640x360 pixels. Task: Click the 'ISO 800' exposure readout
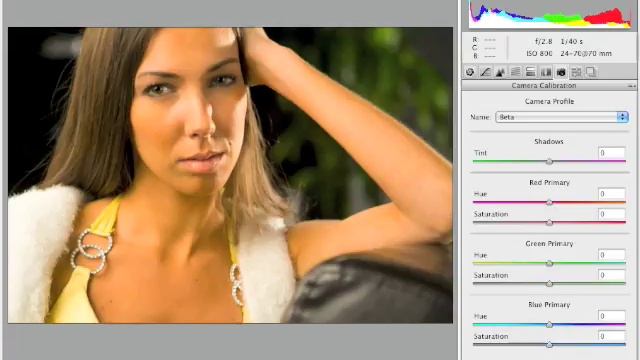tap(539, 53)
